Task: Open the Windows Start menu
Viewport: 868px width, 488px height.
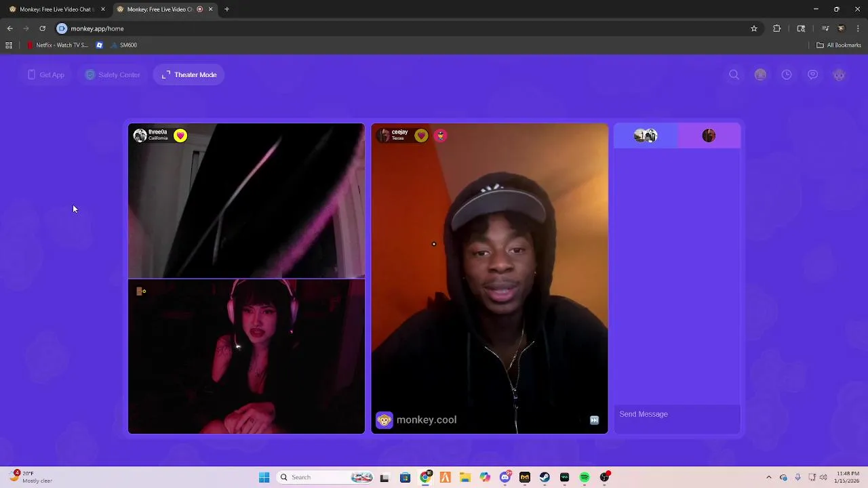Action: 264,477
